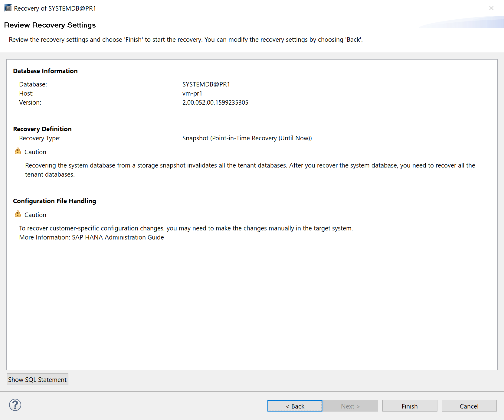This screenshot has height=420, width=504.
Task: Click the Version label
Action: (30, 103)
